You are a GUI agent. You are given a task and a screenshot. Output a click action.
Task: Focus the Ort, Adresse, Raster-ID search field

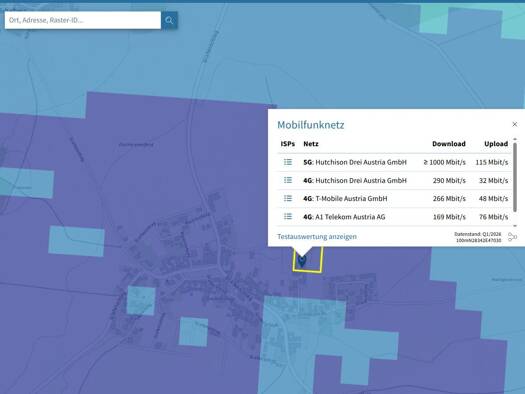pyautogui.click(x=83, y=20)
